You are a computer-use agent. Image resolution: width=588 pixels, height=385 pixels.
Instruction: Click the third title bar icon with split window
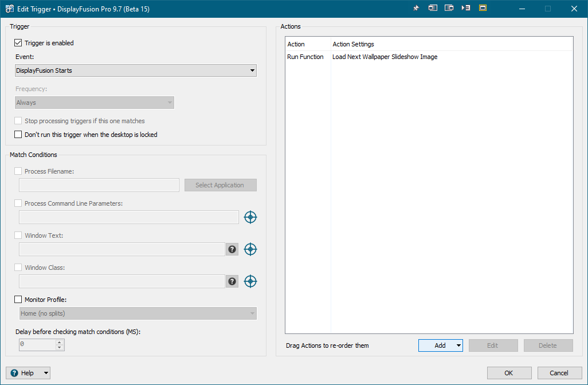(449, 9)
